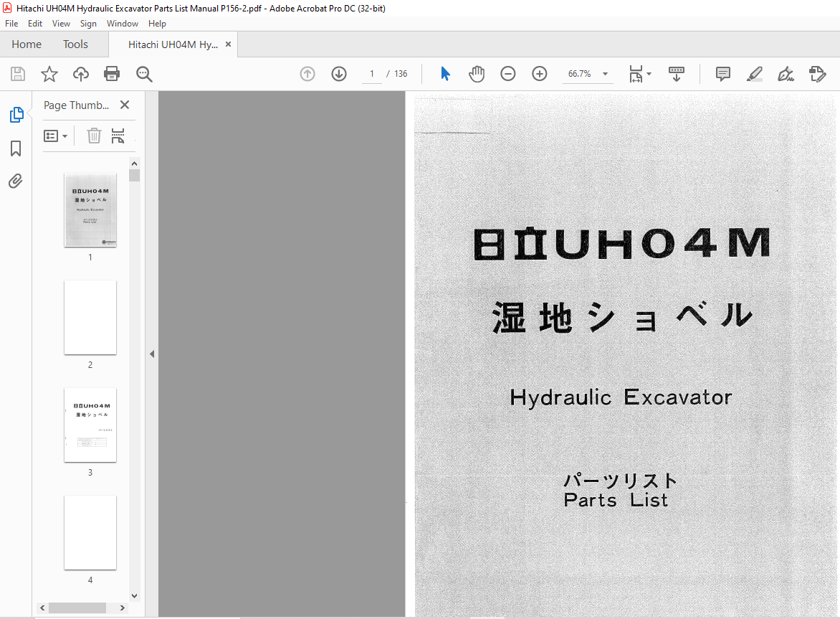
Task: Open the Fit page options tool
Action: point(639,74)
